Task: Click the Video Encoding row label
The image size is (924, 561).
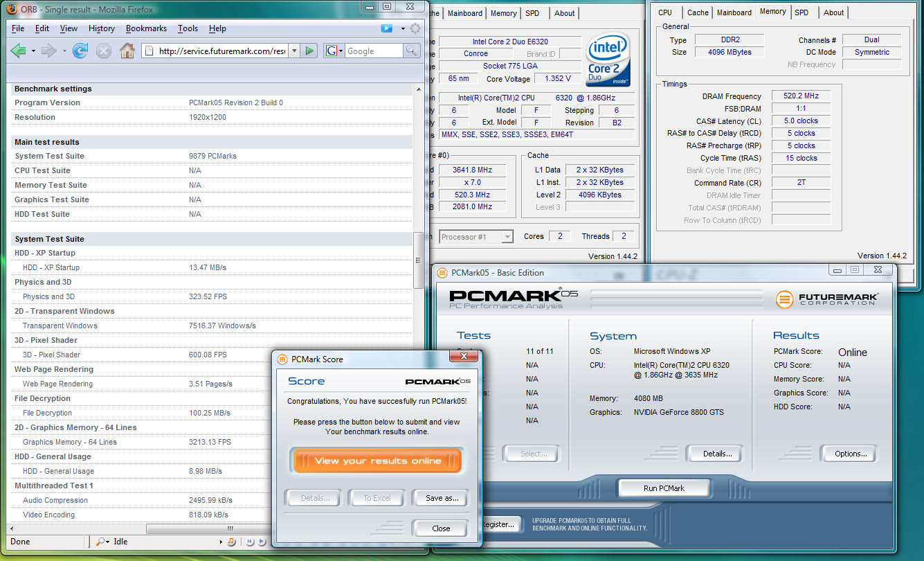Action: (x=48, y=515)
